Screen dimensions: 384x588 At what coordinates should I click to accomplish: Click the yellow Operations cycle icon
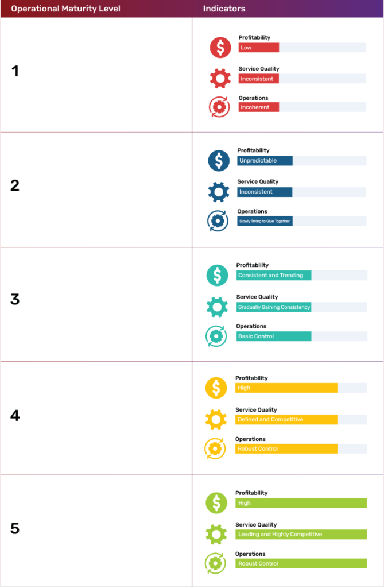point(215,448)
